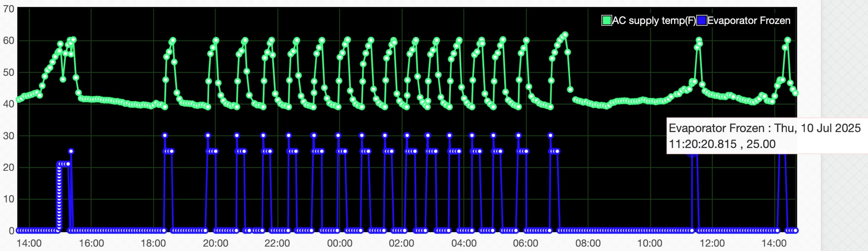Click the AC supply temp(F) legend label

tap(654, 20)
